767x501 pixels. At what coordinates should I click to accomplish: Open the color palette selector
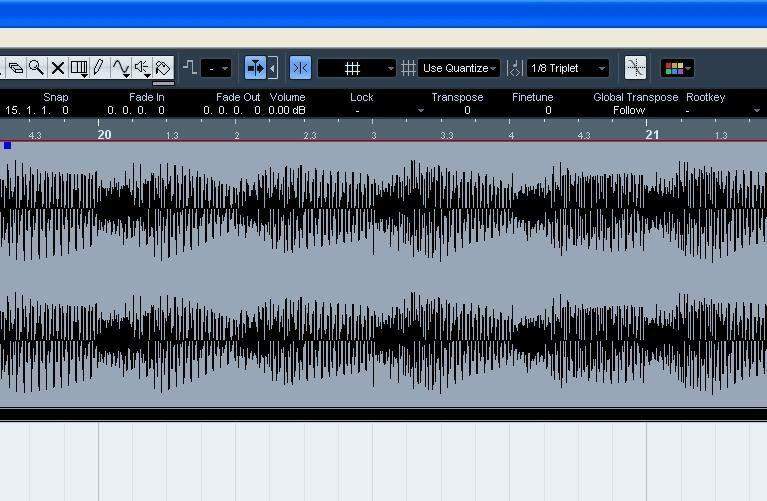[x=677, y=68]
